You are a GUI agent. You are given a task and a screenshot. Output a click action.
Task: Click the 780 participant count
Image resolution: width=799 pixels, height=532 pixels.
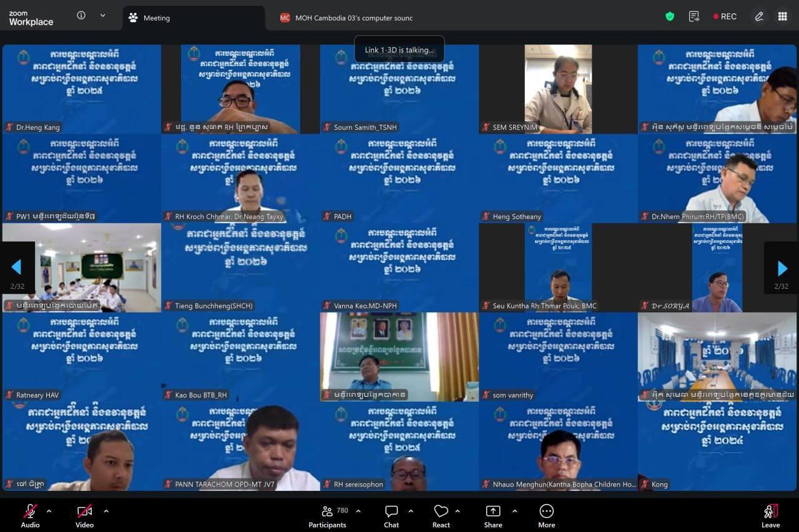342,510
